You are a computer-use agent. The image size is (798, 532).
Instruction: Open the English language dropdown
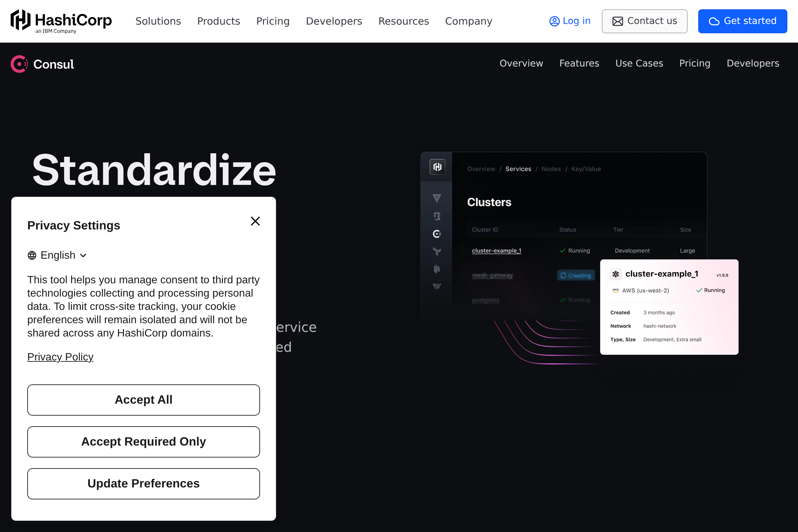pos(57,255)
